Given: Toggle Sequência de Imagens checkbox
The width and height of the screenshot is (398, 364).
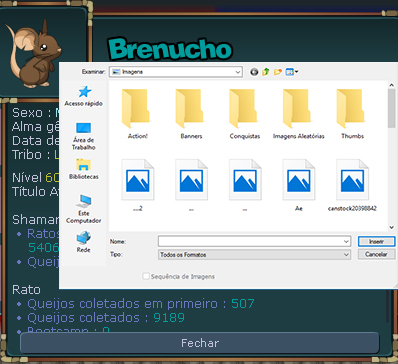Looking at the screenshot, I should (x=146, y=276).
